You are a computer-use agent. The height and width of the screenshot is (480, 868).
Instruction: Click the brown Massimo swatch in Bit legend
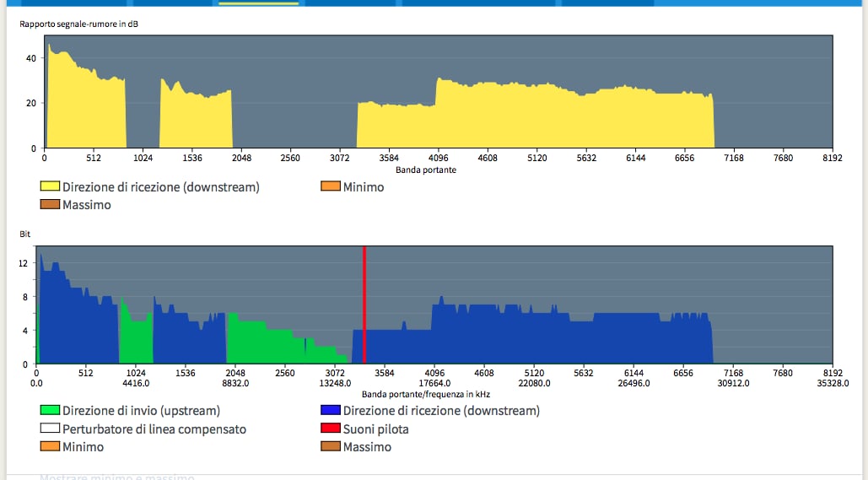(x=330, y=447)
